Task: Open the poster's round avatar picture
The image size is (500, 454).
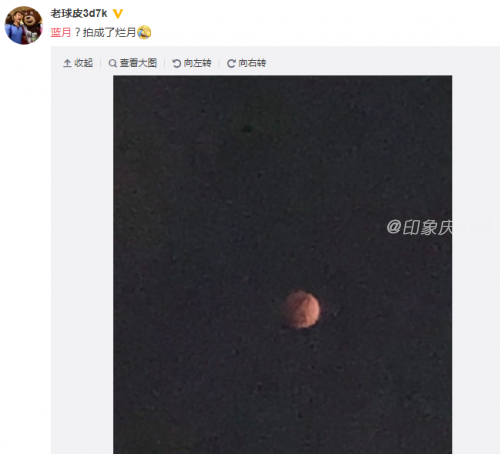Action: [x=24, y=25]
